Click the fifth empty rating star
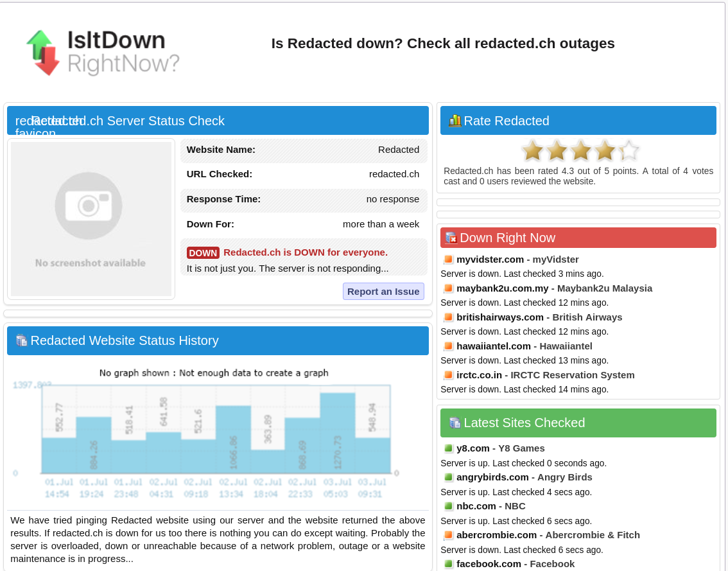This screenshot has height=571, width=728. pos(628,151)
